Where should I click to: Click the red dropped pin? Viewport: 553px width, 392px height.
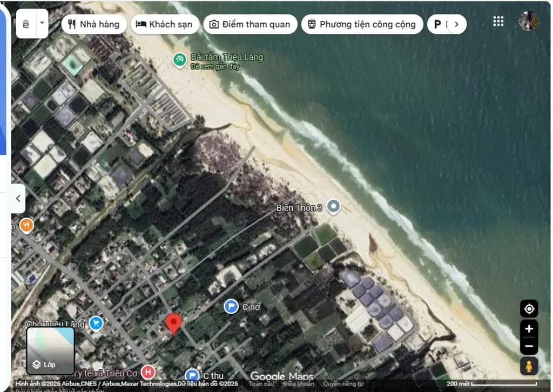click(x=173, y=324)
